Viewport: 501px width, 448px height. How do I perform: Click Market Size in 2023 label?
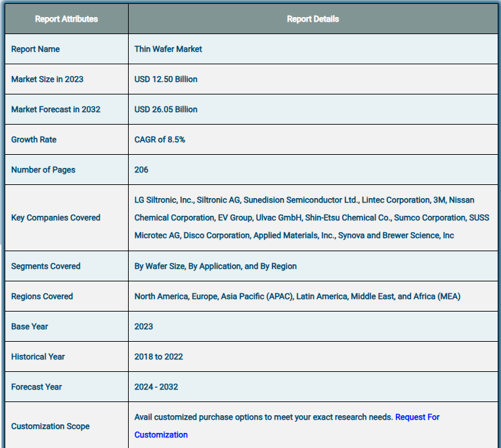tap(47, 79)
